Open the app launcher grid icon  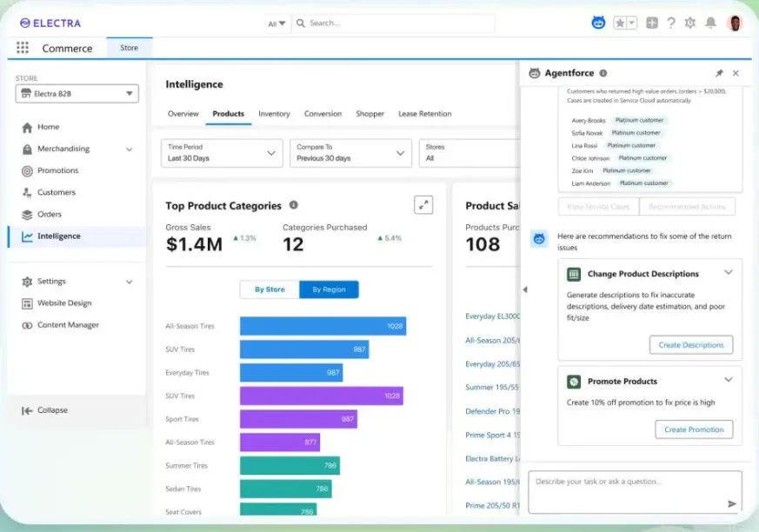[x=23, y=48]
